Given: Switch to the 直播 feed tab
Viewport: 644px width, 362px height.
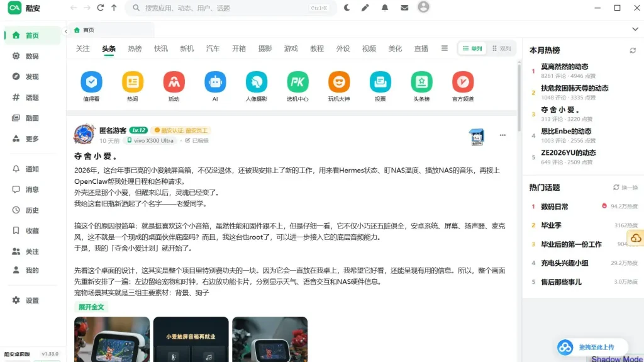Looking at the screenshot, I should (421, 48).
